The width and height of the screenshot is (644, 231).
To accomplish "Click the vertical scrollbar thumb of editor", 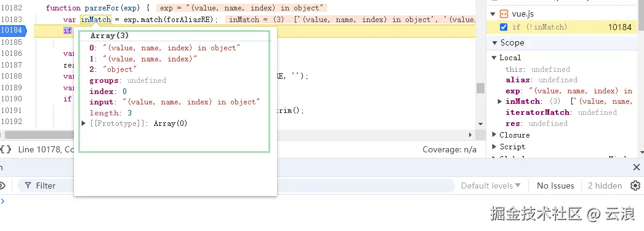I will pos(480,88).
